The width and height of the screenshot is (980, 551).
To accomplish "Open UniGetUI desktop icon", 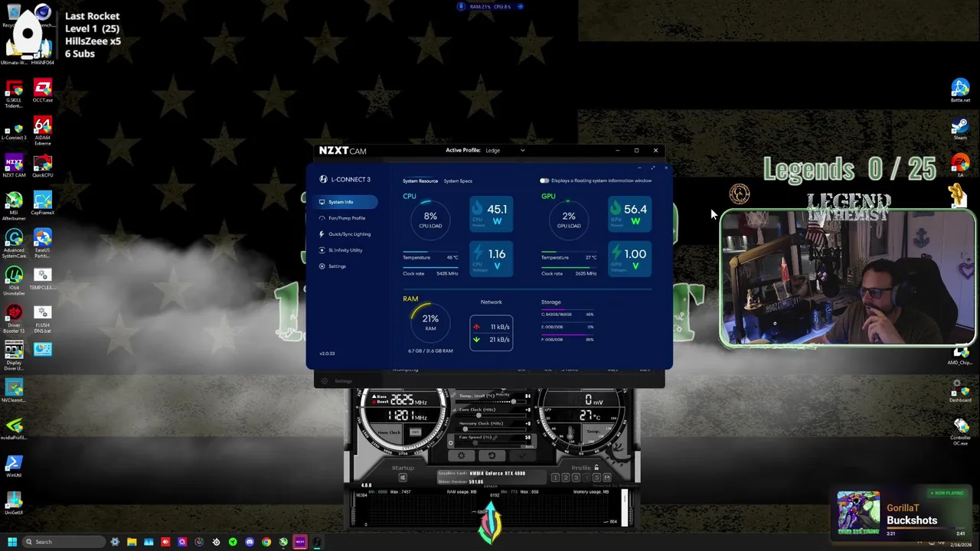I will tap(14, 503).
